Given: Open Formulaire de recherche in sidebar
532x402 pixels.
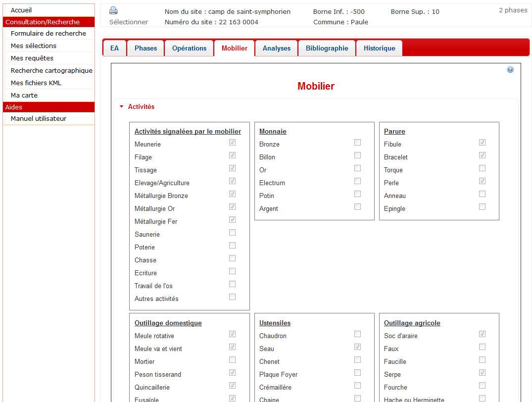Looking at the screenshot, I should tap(48, 33).
